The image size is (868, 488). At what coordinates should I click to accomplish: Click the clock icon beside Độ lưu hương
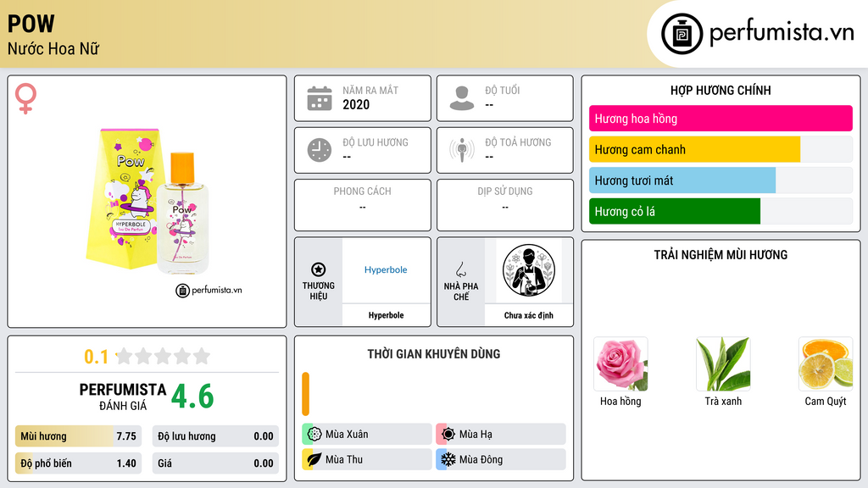pyautogui.click(x=320, y=150)
